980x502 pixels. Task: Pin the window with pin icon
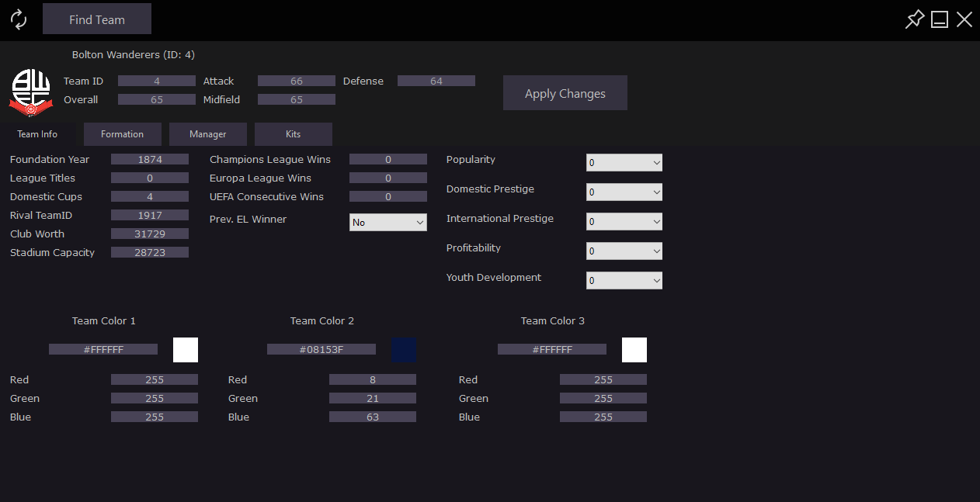tap(915, 19)
